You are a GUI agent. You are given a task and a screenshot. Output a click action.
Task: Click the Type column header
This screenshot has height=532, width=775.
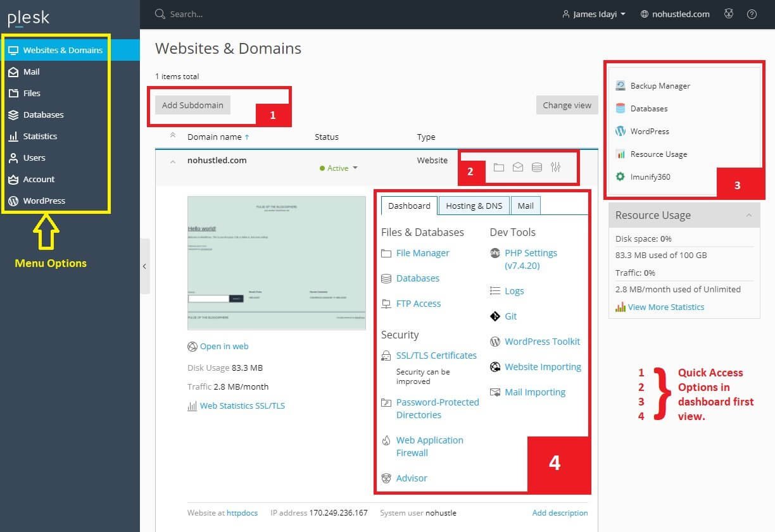pyautogui.click(x=426, y=137)
